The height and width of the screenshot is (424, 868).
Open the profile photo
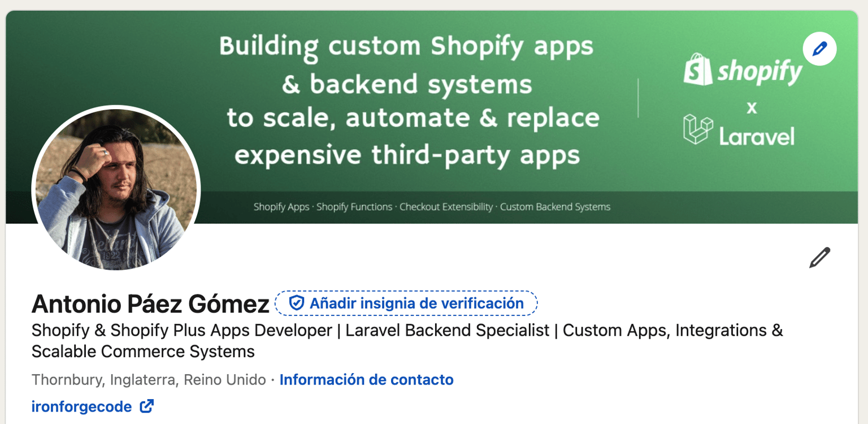pyautogui.click(x=116, y=189)
